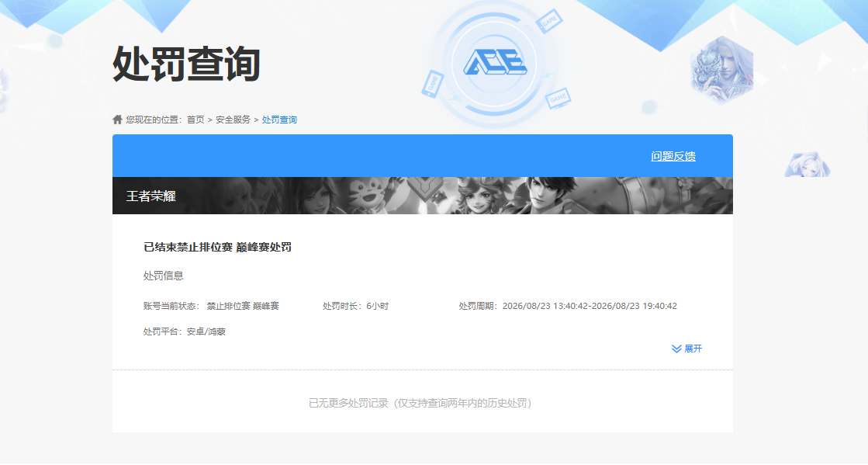Click the 王者荣耀 game banner title

[151, 196]
